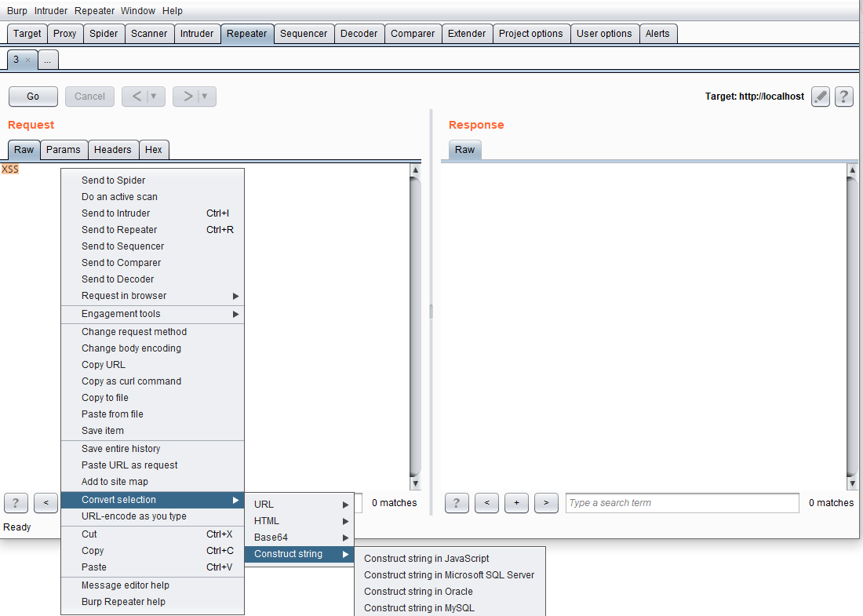Screen dimensions: 863x616
Task: Open the Repeater menu in menu bar
Action: coord(95,10)
